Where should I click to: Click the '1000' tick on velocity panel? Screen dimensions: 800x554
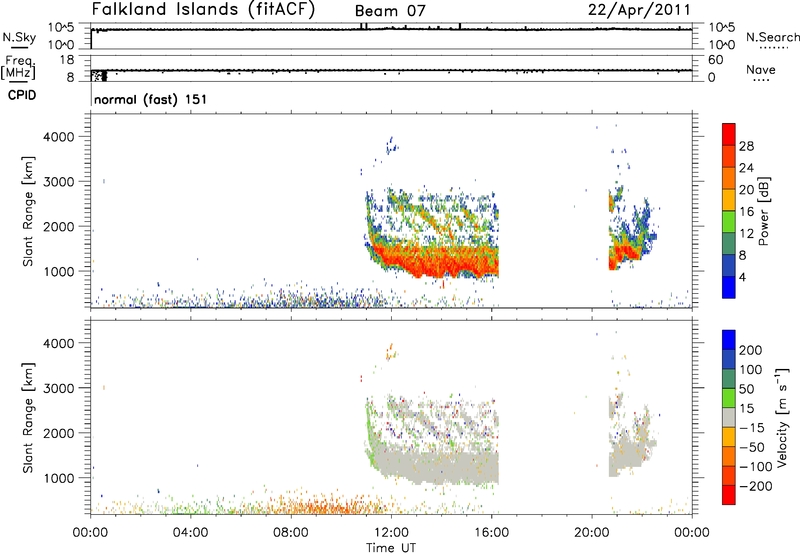click(59, 478)
